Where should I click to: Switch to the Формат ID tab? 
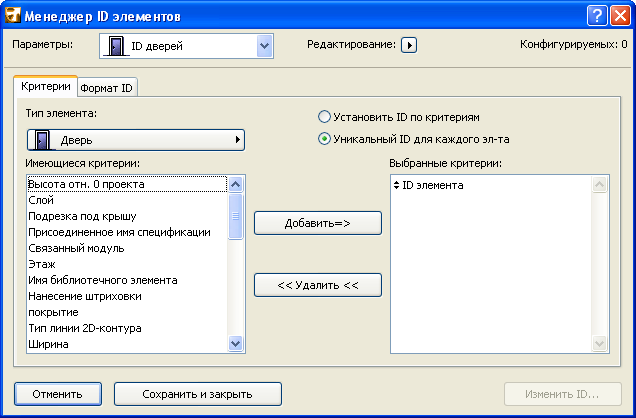click(x=107, y=87)
